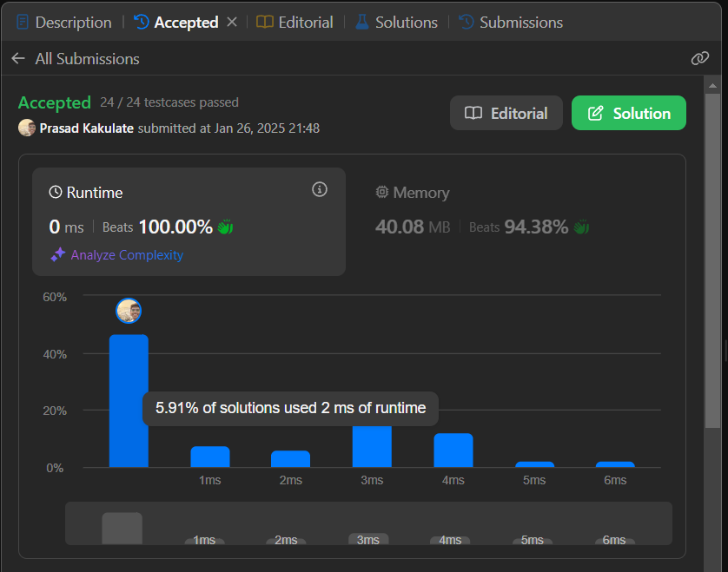
Task: Click the 4ms runtime bar
Action: tap(453, 450)
